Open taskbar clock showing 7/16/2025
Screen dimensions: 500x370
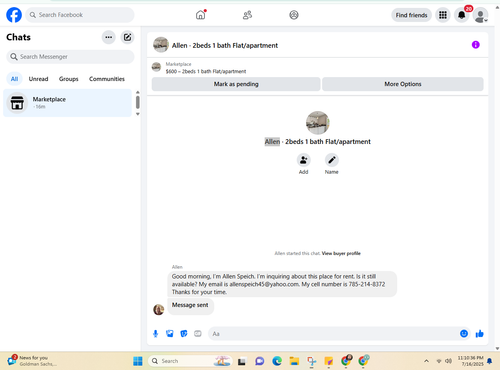click(x=470, y=361)
